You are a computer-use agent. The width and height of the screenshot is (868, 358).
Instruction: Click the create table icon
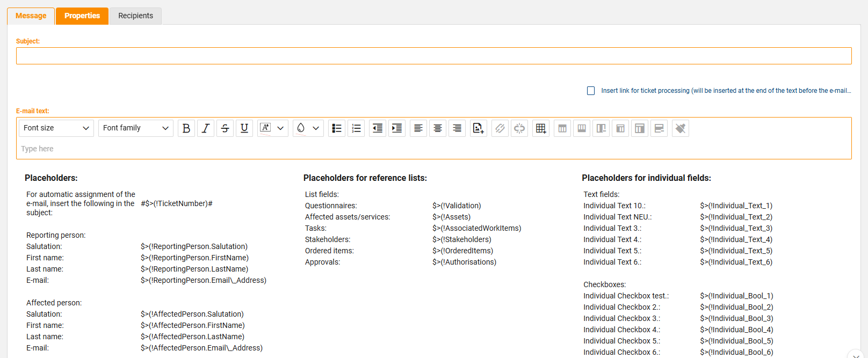(541, 128)
